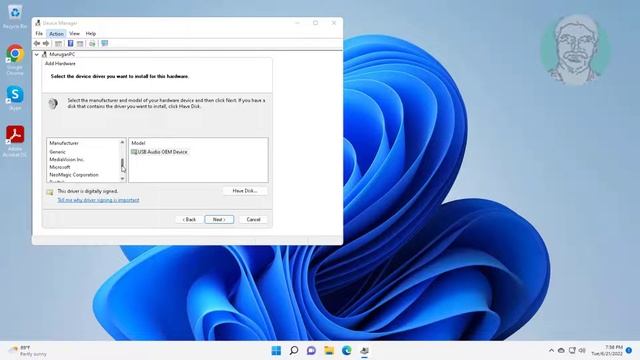
Task: Select USB Audio OEM Device model
Action: coord(159,152)
